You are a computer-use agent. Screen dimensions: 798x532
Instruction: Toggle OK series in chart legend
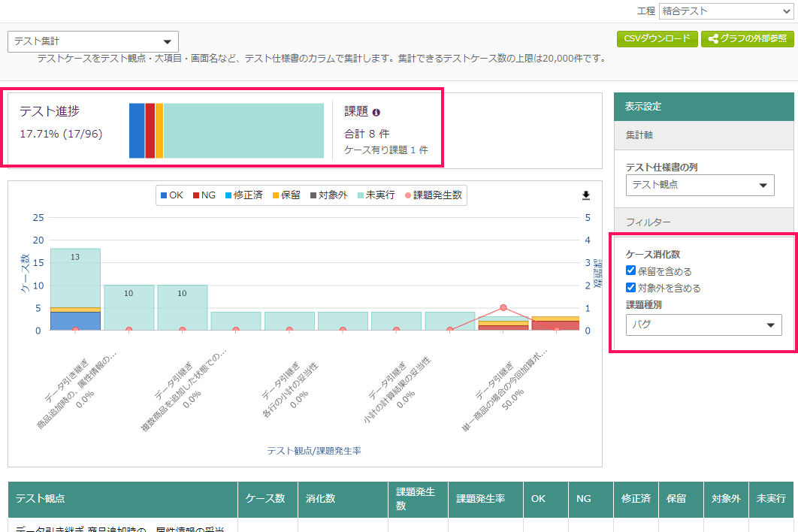pyautogui.click(x=171, y=195)
